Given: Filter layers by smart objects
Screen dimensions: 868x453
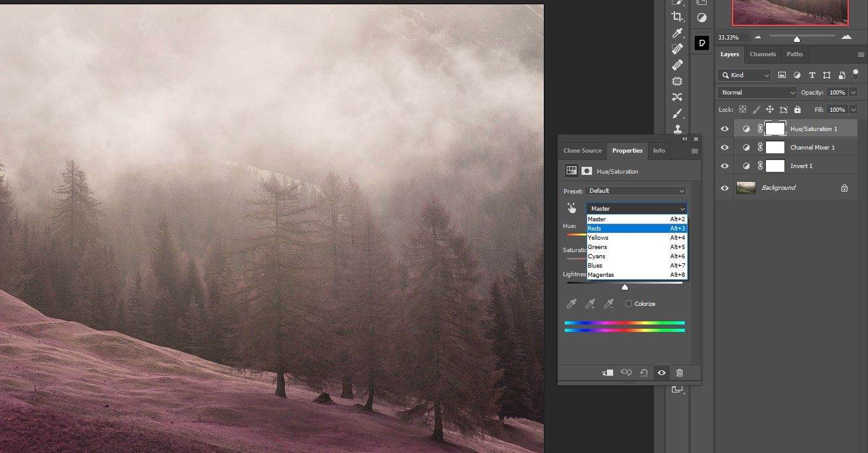Looking at the screenshot, I should [841, 75].
